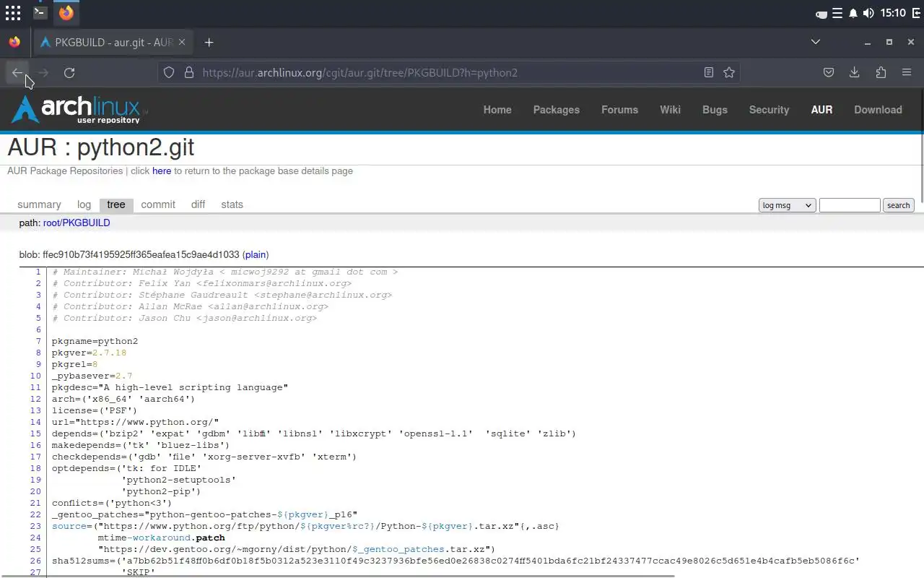
Task: Open Bugs in Arch navigation
Action: 715,110
